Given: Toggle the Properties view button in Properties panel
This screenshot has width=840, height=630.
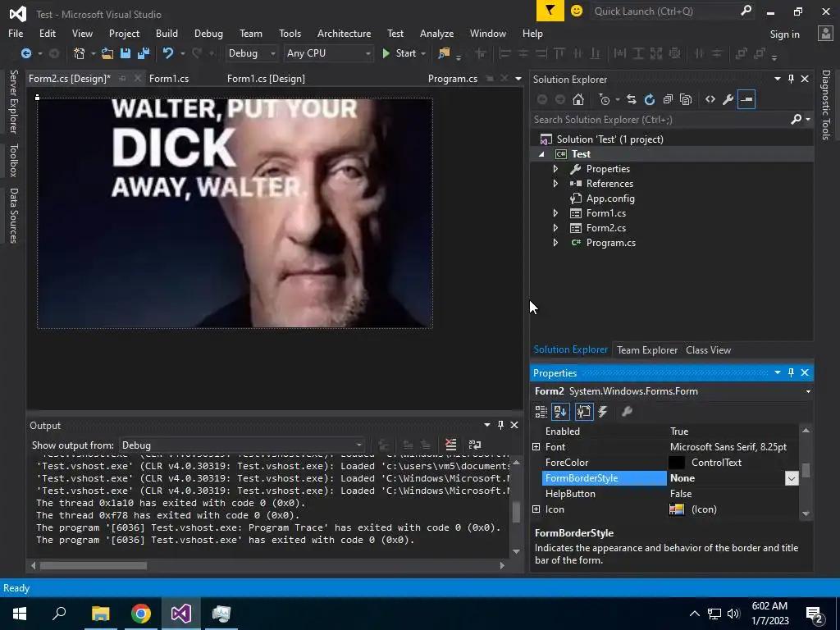Looking at the screenshot, I should click(x=584, y=412).
